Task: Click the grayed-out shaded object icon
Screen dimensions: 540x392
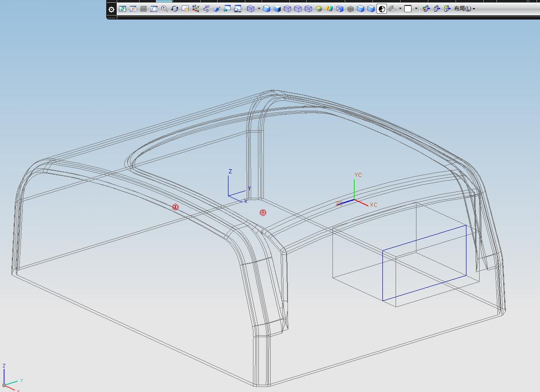Action: pos(392,9)
